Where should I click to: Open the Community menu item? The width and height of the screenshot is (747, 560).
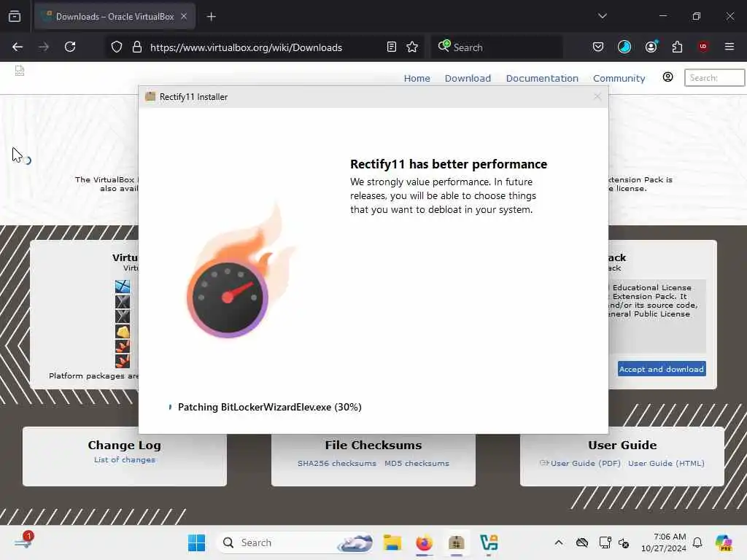tap(619, 78)
